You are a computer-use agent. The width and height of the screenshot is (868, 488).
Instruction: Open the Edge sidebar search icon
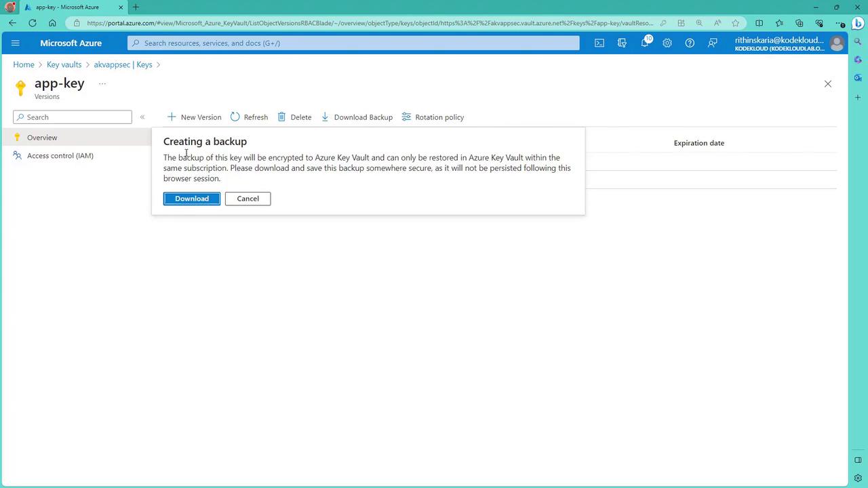click(x=858, y=42)
